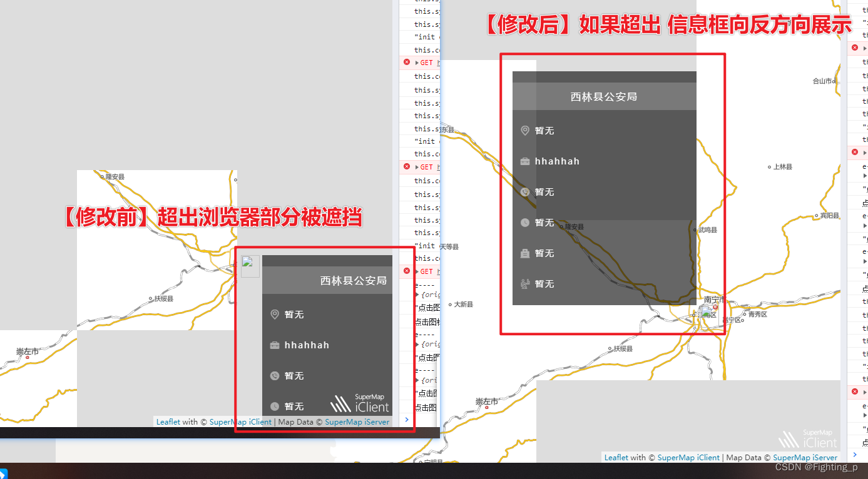Screen dimensions: 868x479
Task: Click the clock icon in left popup
Action: [274, 406]
